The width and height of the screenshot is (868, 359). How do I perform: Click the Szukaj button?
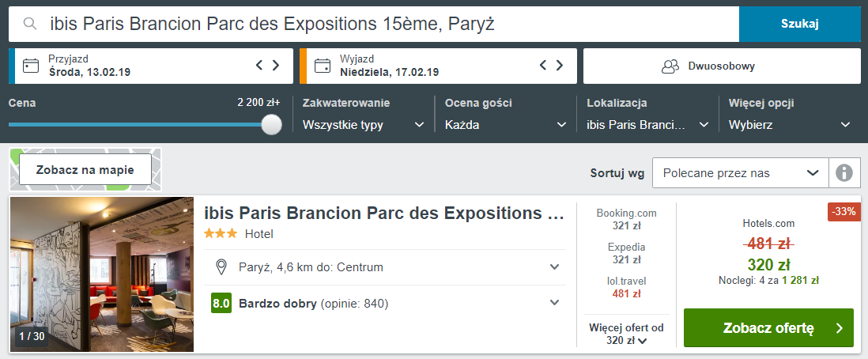pyautogui.click(x=800, y=24)
